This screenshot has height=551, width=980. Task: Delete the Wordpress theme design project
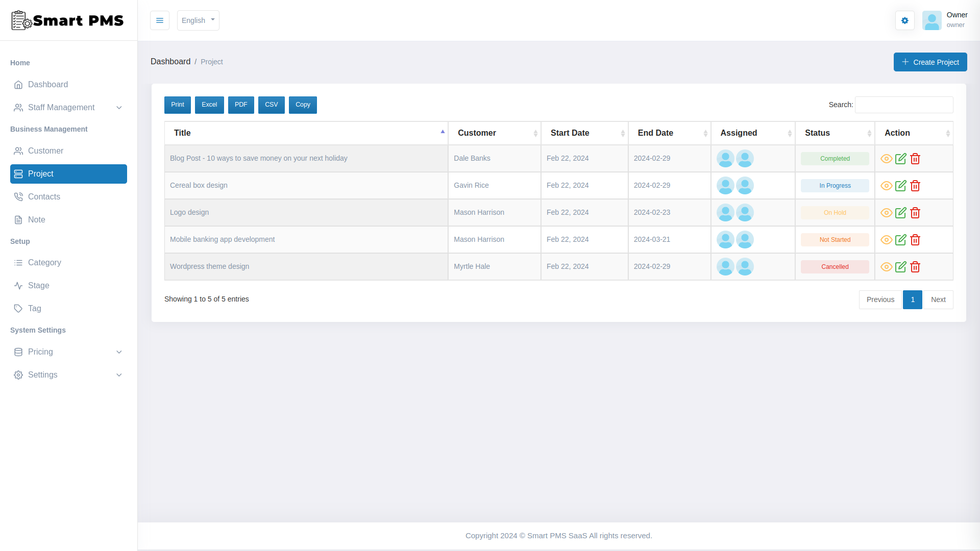coord(915,267)
